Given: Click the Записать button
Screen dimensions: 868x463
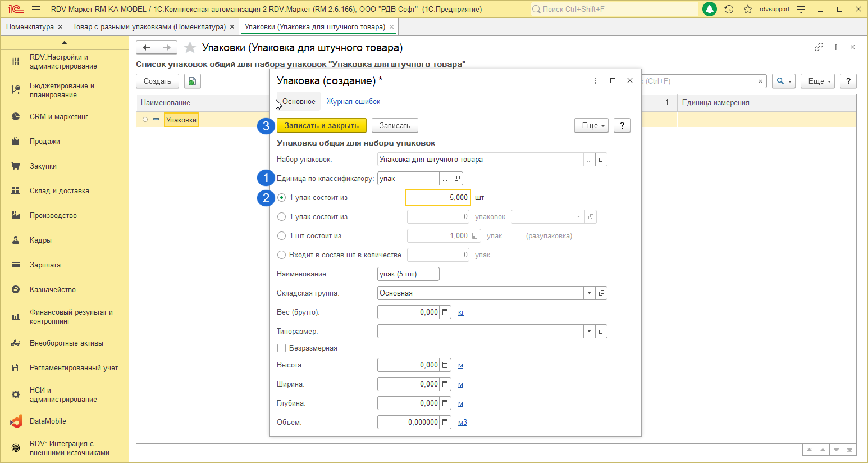Looking at the screenshot, I should (x=395, y=126).
